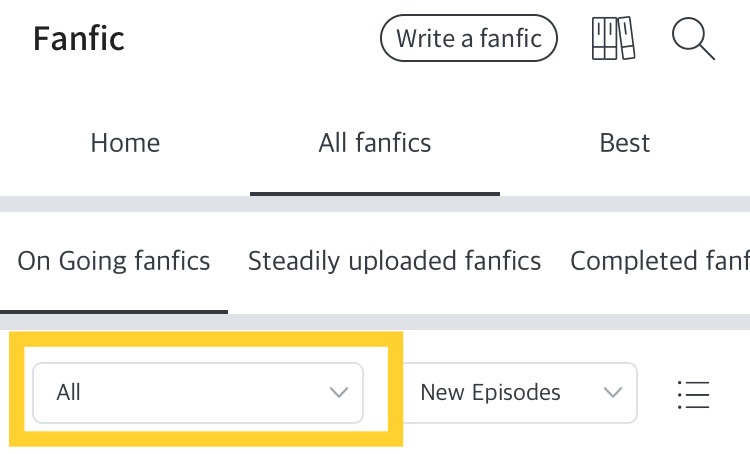Viewport: 750px width, 454px height.
Task: Click the gray divider bar below main tabs
Action: click(x=375, y=204)
